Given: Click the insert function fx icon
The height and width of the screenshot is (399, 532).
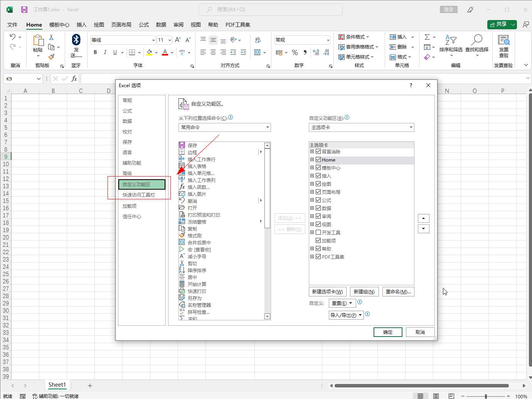Looking at the screenshot, I should [x=74, y=79].
